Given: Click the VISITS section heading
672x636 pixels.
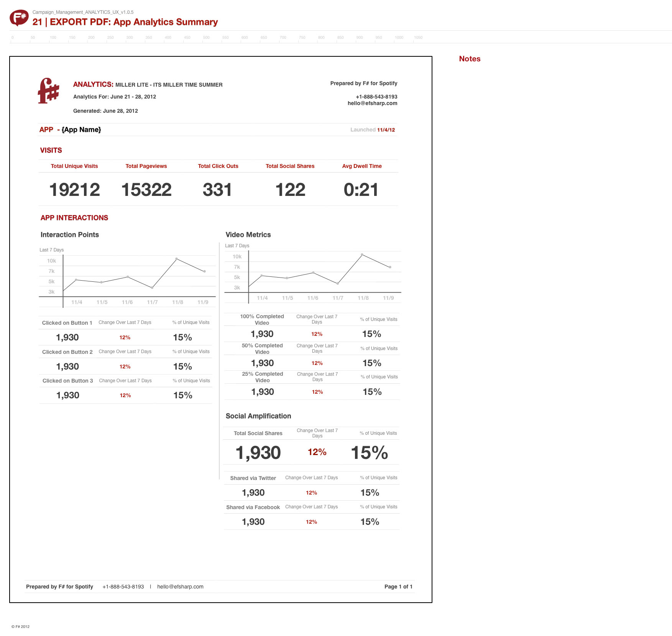Looking at the screenshot, I should point(51,150).
